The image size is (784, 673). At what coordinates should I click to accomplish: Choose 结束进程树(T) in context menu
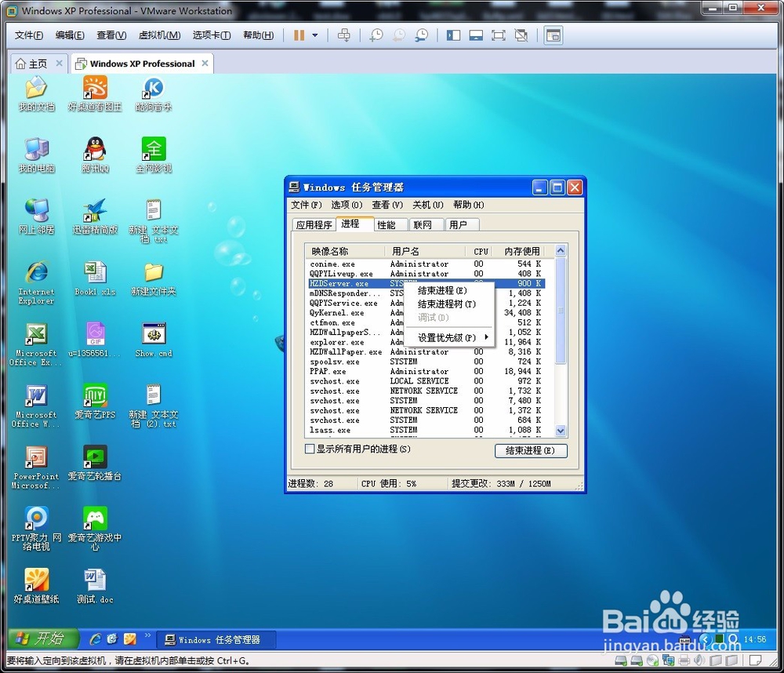449,304
